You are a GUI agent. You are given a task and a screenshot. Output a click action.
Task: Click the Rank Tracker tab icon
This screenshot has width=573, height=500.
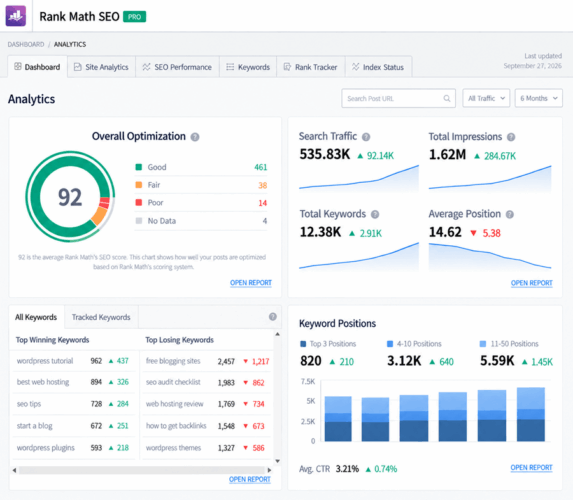pyautogui.click(x=287, y=67)
